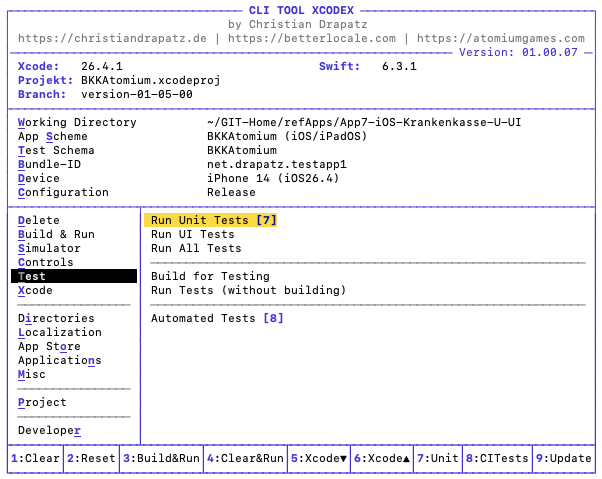Open the atomiumgames.com link

tap(501, 38)
